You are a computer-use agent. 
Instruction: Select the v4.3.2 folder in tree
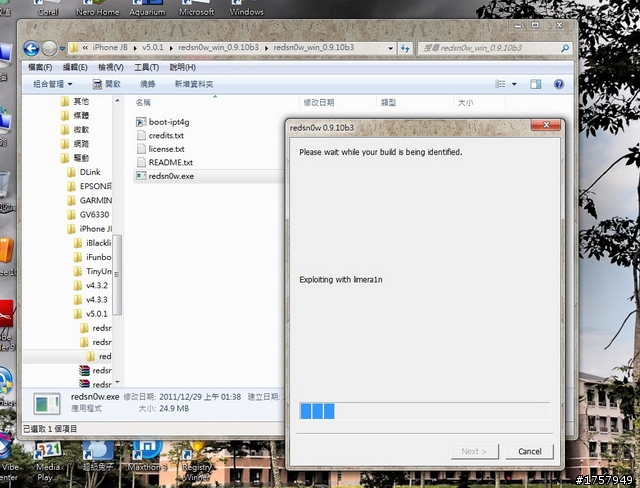91,286
